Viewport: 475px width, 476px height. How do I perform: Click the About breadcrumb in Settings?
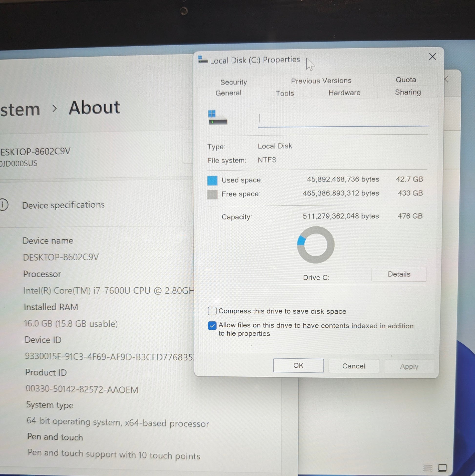tap(94, 108)
